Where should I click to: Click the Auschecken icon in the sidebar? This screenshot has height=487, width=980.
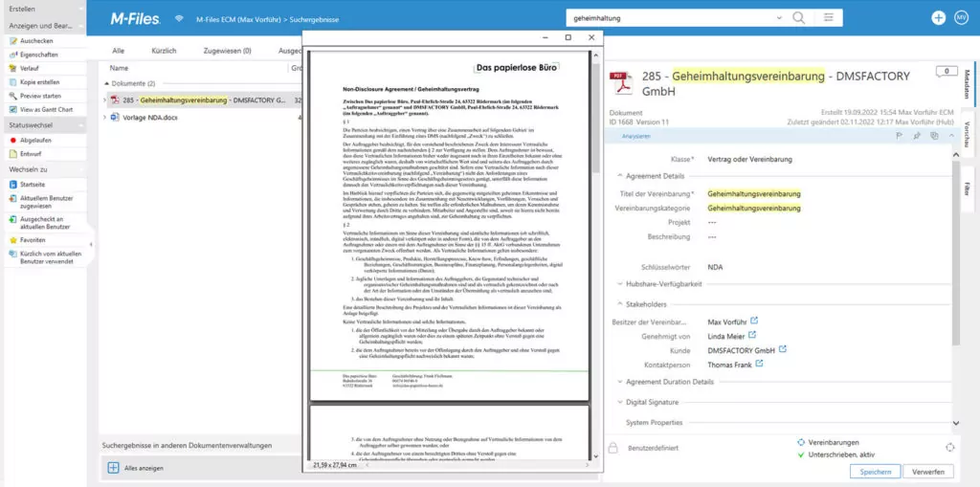[x=13, y=40]
